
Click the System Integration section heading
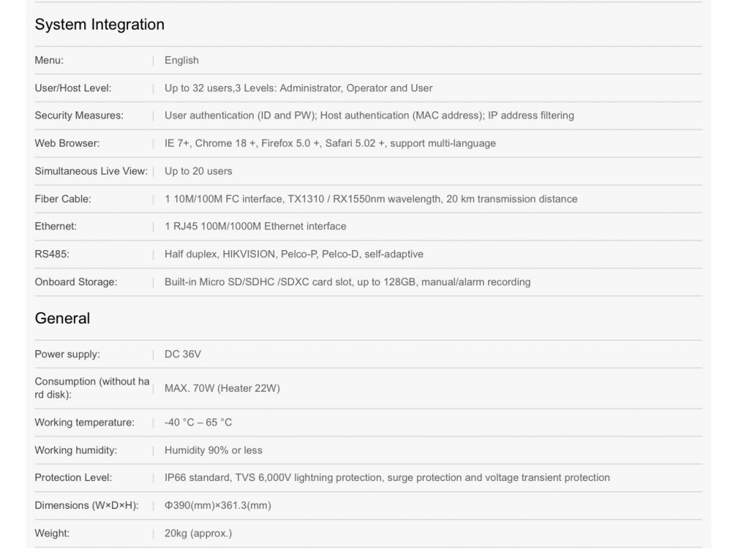(x=99, y=24)
